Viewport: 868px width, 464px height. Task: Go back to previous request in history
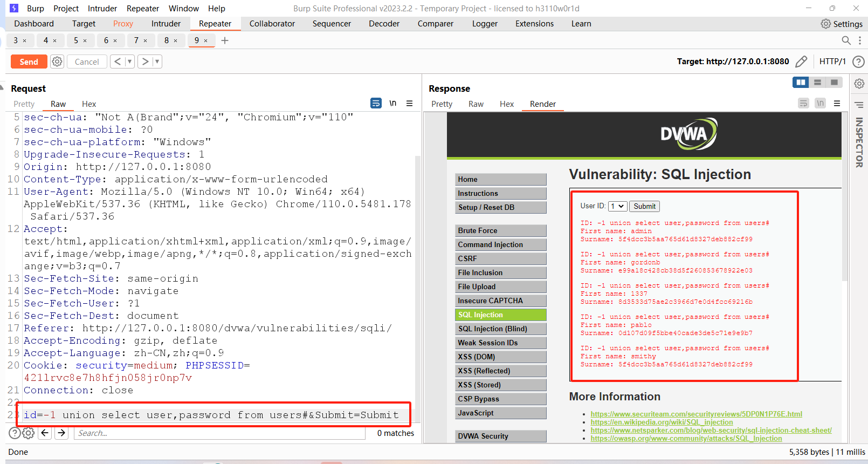[x=117, y=62]
